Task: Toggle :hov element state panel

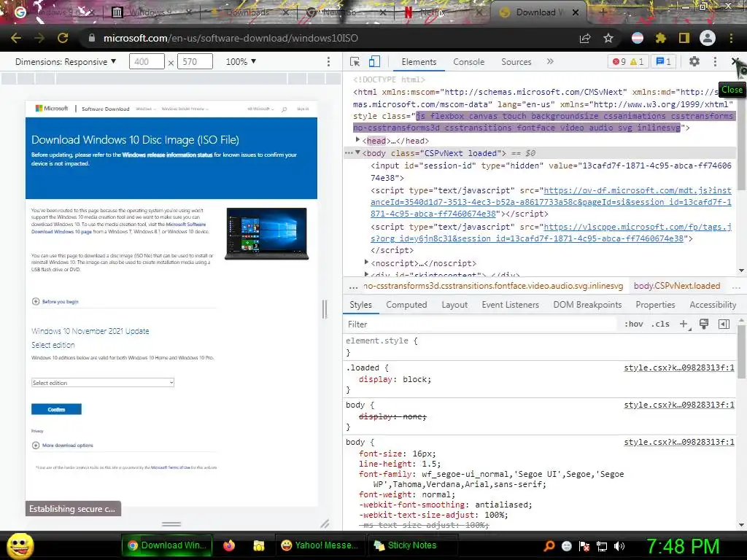Action: point(634,324)
